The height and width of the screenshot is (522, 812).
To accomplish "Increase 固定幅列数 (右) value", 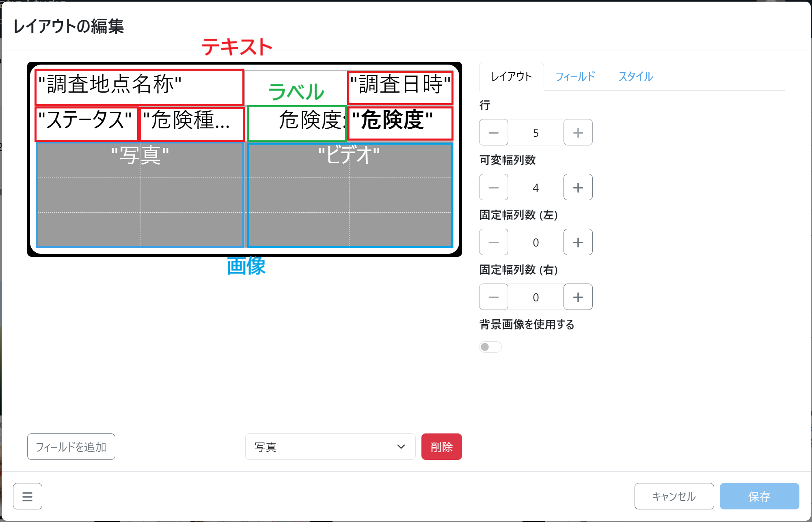I will click(x=578, y=297).
